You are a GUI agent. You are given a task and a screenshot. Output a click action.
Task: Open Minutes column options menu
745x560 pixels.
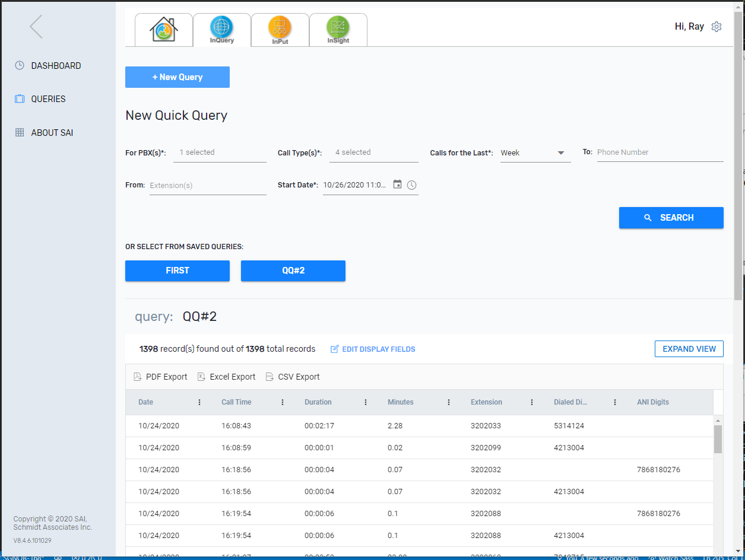point(449,402)
